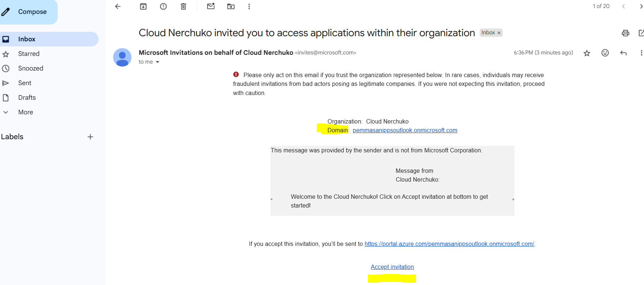This screenshot has height=285, width=644.
Task: Reply to the sender
Action: point(623,53)
